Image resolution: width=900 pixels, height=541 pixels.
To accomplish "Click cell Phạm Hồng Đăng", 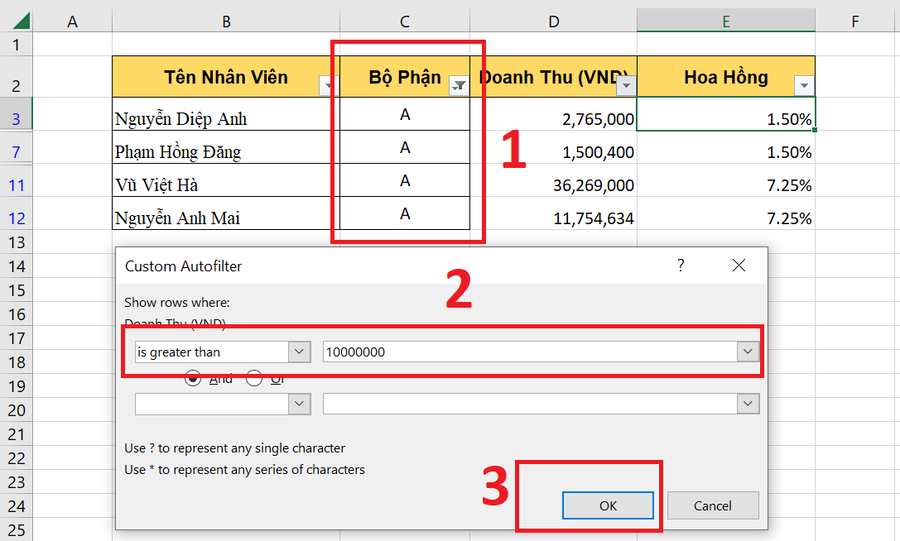I will pyautogui.click(x=226, y=147).
